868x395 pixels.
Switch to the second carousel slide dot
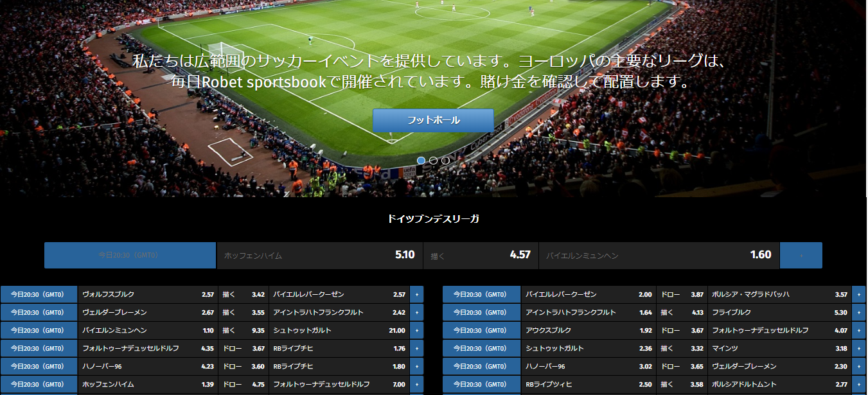(434, 160)
